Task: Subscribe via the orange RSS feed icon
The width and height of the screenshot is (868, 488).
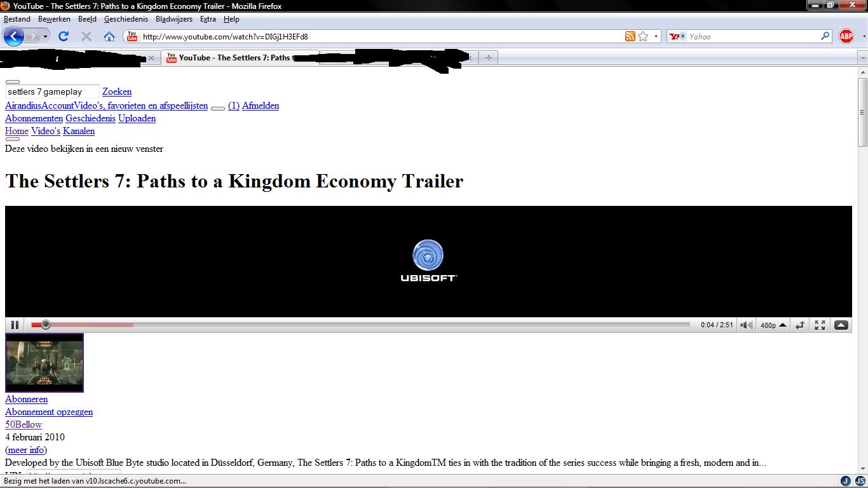Action: tap(630, 36)
